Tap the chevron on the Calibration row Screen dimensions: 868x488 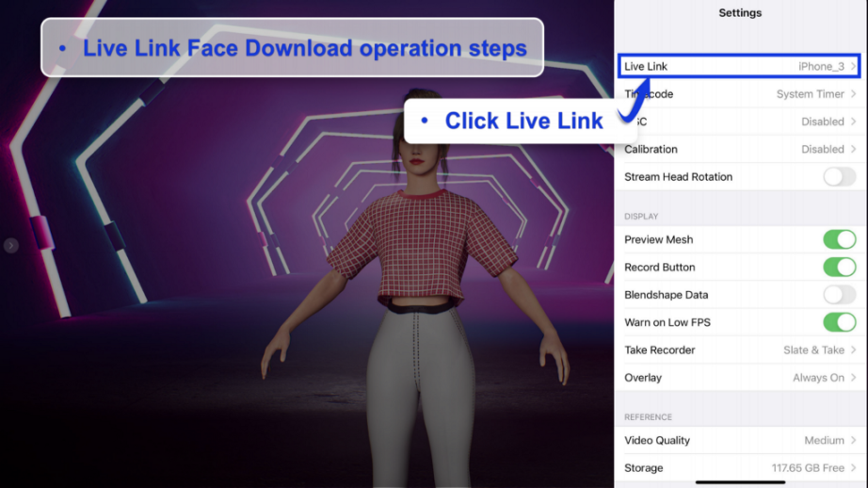[x=853, y=149]
